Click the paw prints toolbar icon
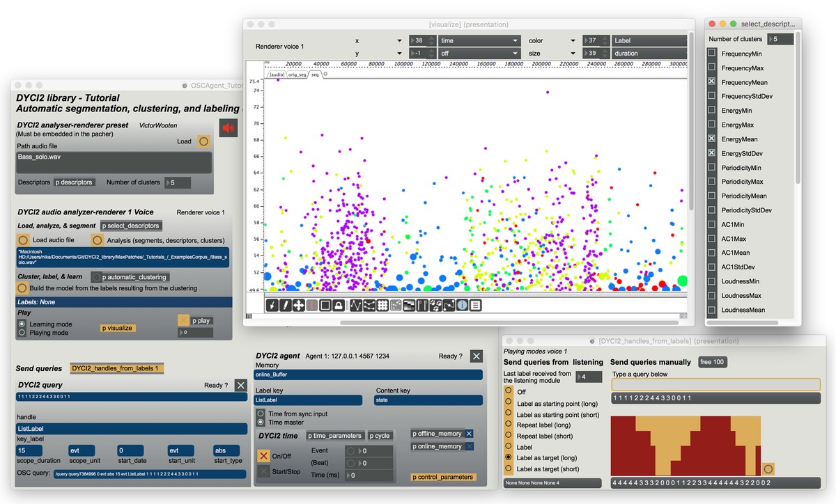The image size is (836, 504). [x=435, y=305]
